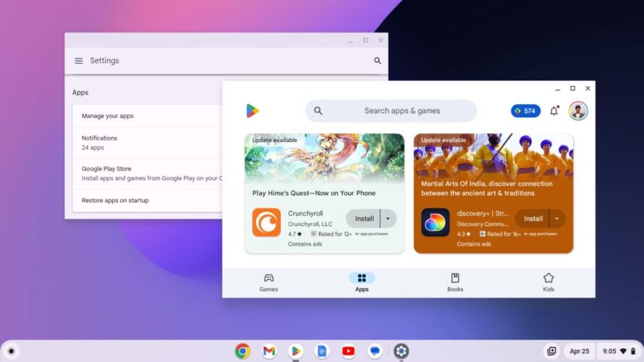This screenshot has width=644, height=362.
Task: Open Google Play Store settings row
Action: [x=148, y=174]
